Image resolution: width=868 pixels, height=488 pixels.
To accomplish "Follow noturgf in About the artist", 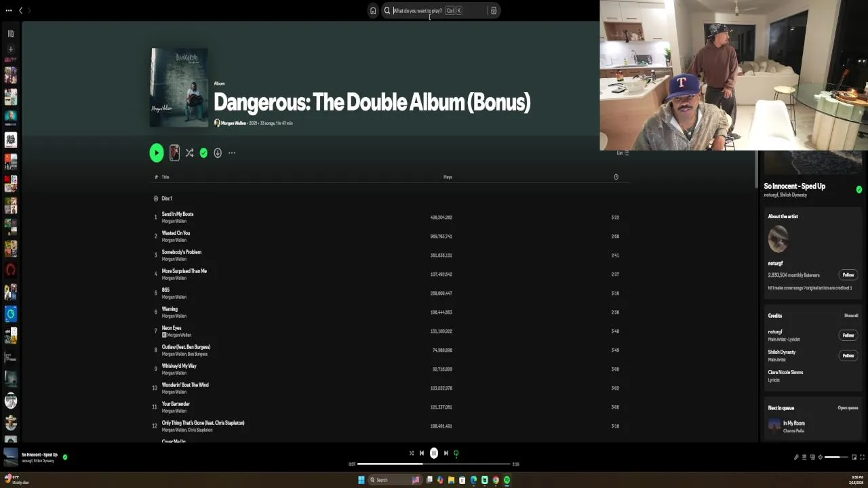I will 848,275.
